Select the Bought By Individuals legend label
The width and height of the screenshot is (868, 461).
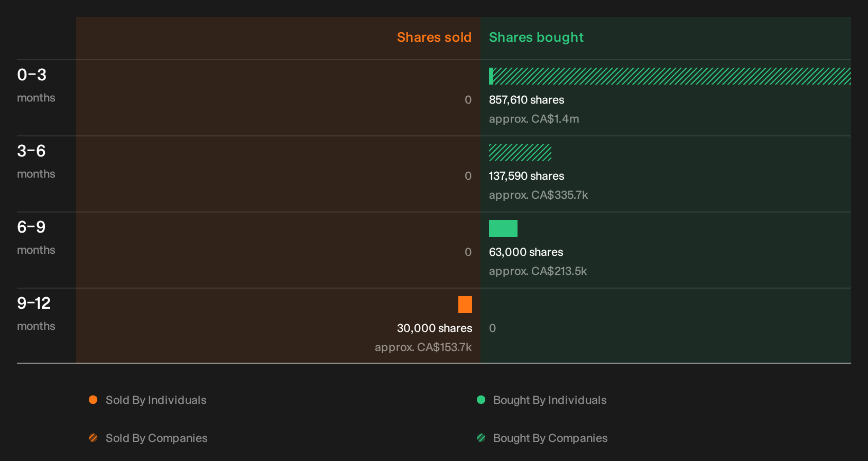tap(550, 400)
